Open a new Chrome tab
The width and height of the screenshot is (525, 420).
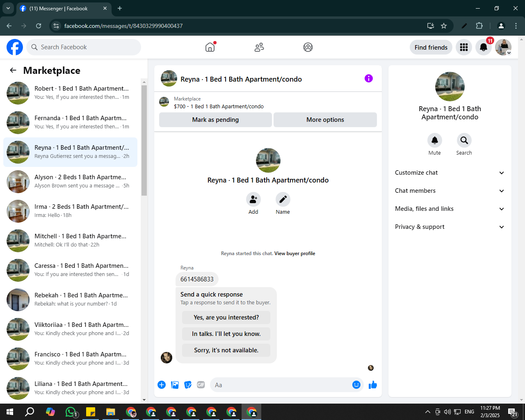120,8
